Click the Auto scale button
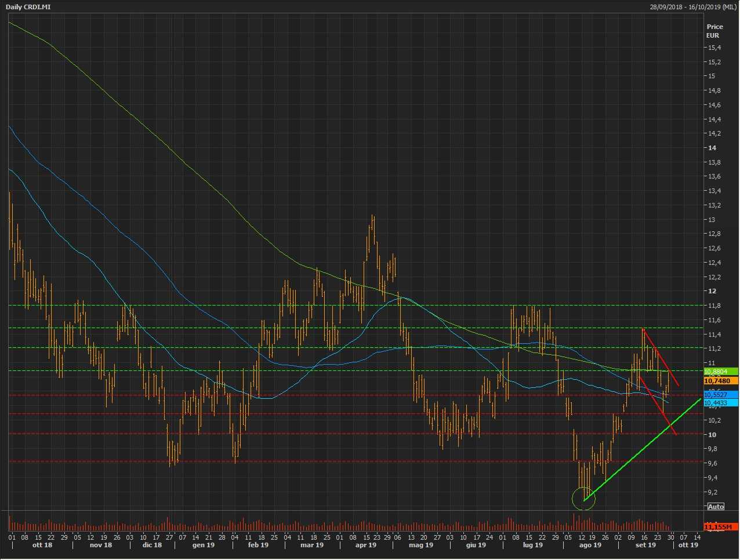Image resolution: width=740 pixels, height=560 pixels. coord(716,507)
